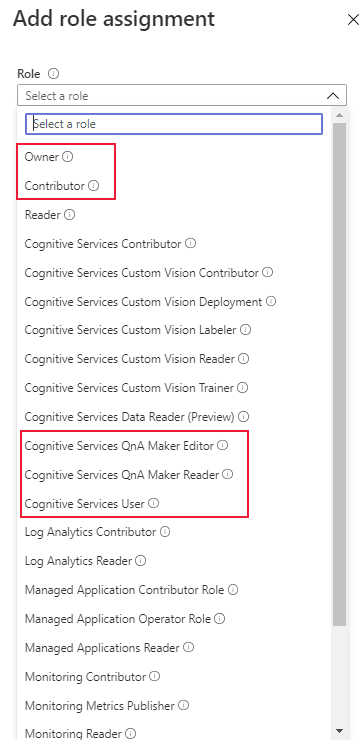
Task: Pick Cognitive Services QnA Maker Reader
Action: tap(122, 474)
